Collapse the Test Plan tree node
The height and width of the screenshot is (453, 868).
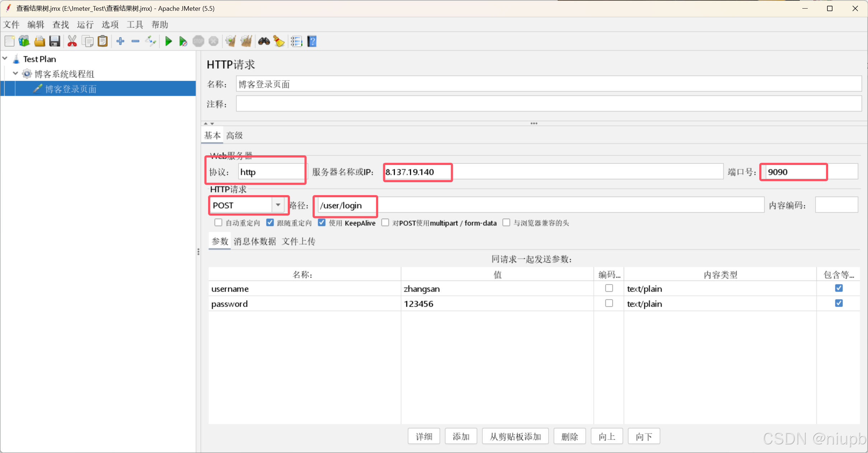point(5,58)
